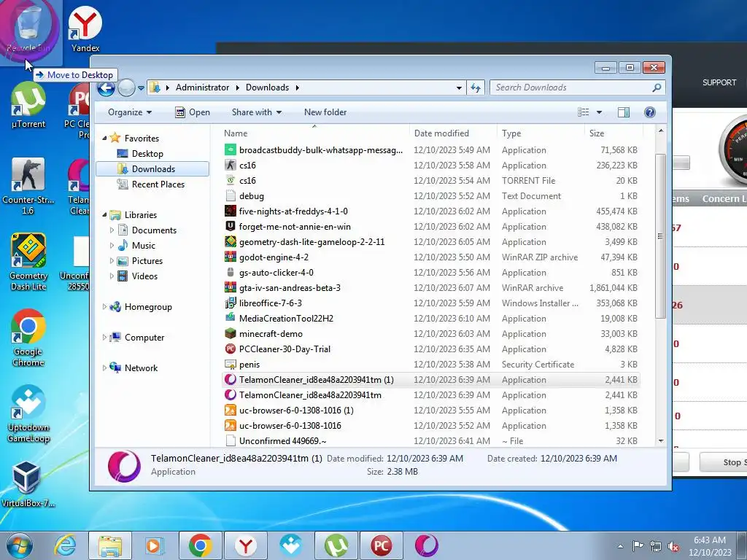Open the Explorer help button

(x=650, y=112)
